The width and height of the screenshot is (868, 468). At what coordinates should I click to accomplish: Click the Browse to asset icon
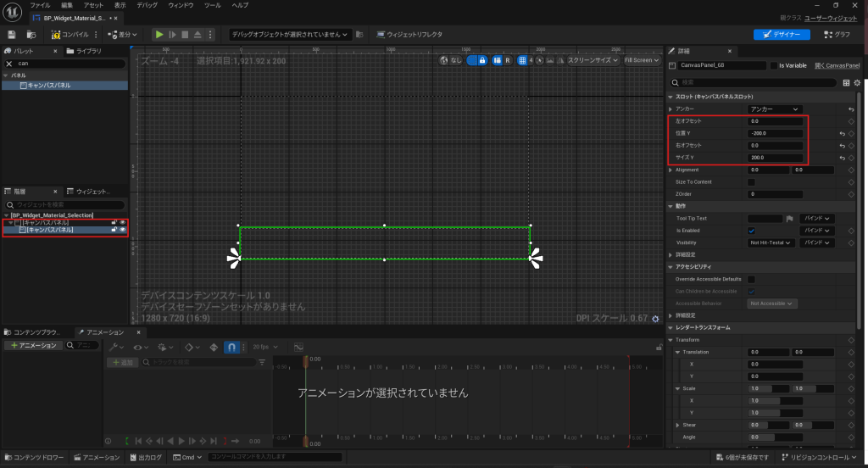[x=31, y=35]
